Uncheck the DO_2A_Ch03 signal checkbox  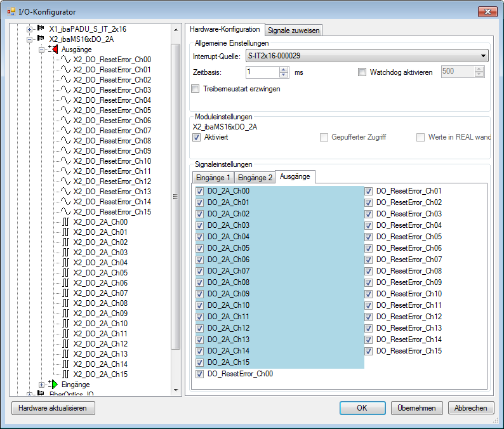click(199, 225)
